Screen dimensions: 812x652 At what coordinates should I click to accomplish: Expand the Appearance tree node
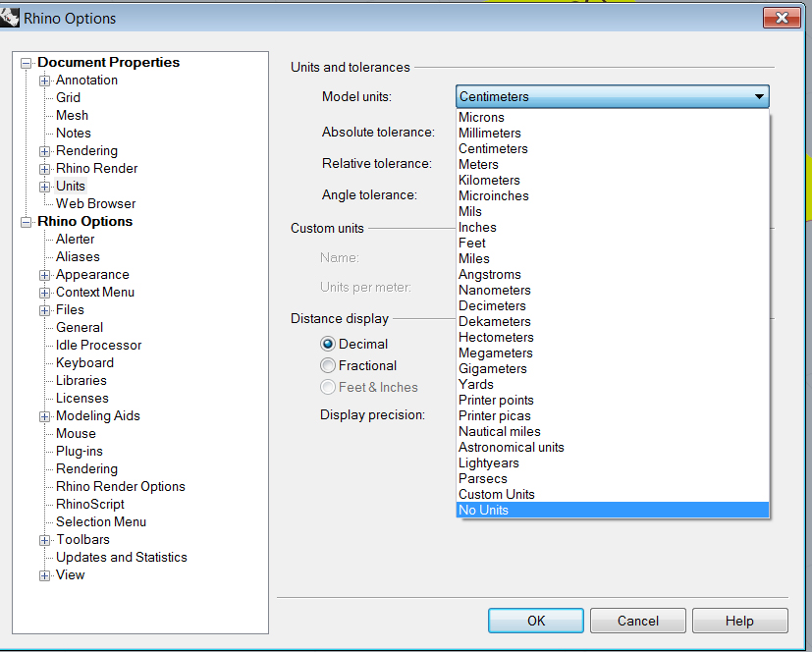[44, 275]
